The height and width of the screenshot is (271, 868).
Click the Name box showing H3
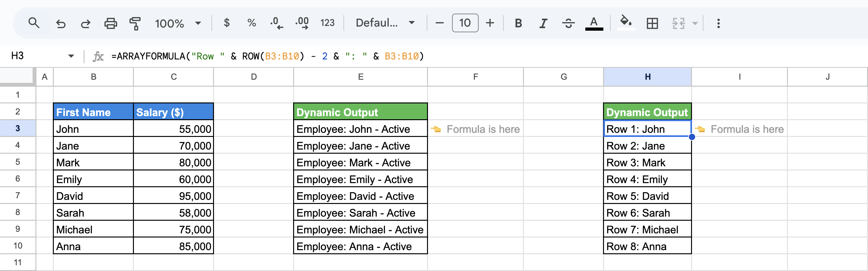pyautogui.click(x=36, y=56)
